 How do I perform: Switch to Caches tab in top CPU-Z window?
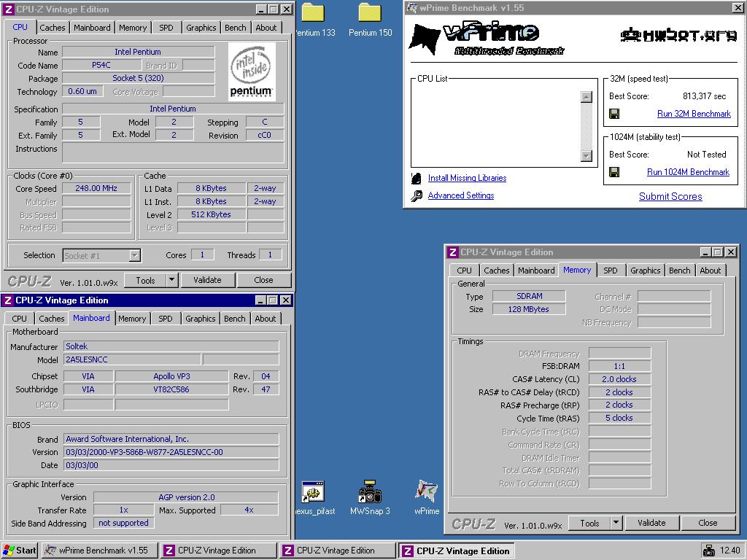53,28
